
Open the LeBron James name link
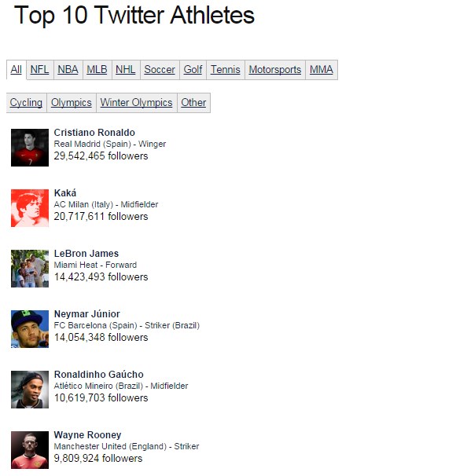pos(86,254)
